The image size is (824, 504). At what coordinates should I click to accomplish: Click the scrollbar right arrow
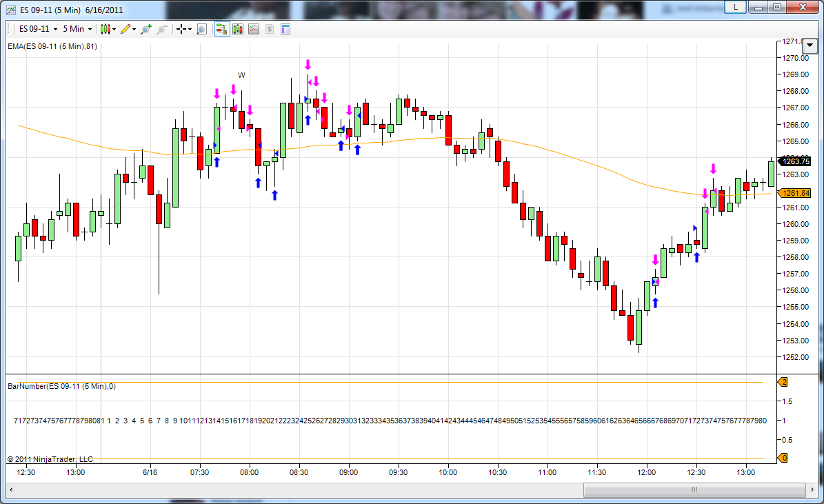pos(812,490)
